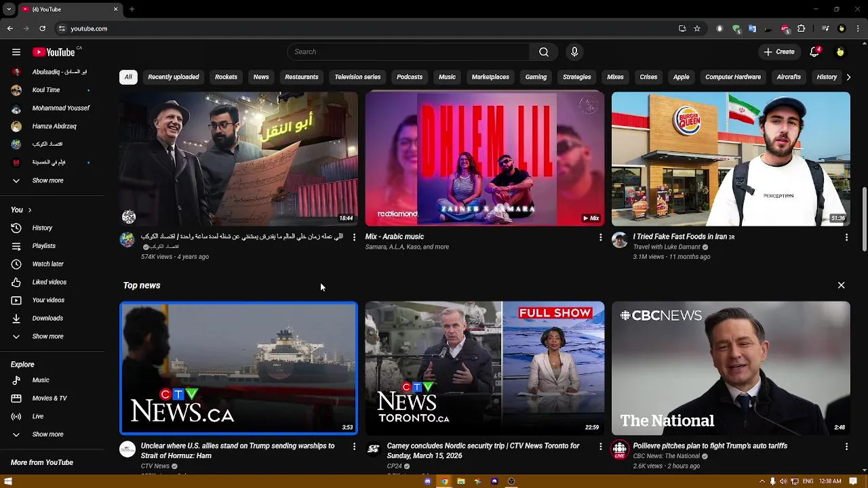Screen dimensions: 868x488
Task: Select the All filter chip
Action: tap(128, 77)
